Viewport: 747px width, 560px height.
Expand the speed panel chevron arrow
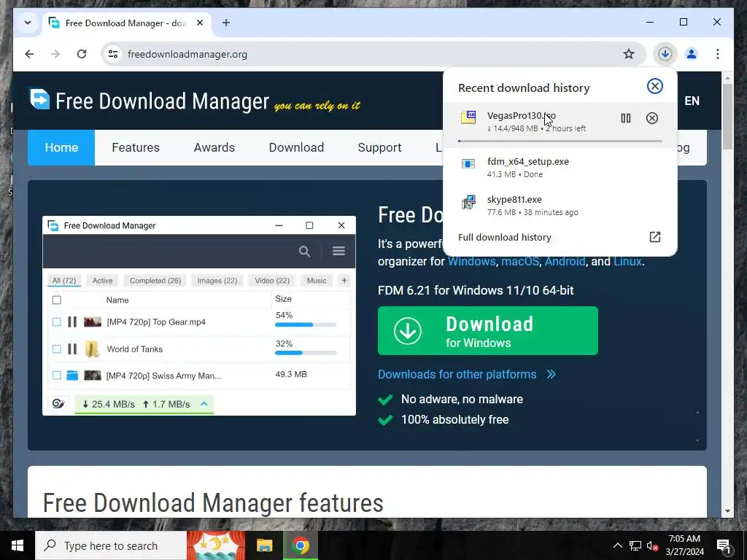(x=204, y=404)
